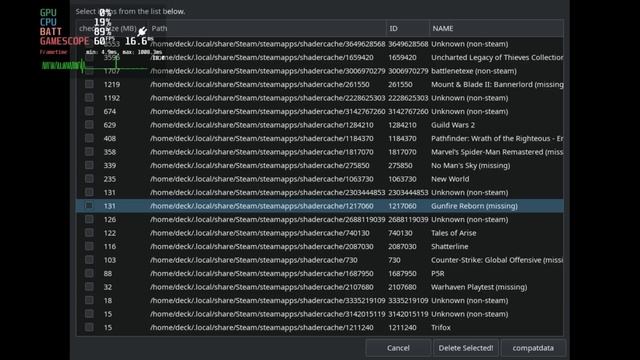
Task: Select the No Man's Sky (missing) entry
Action: tap(470, 165)
